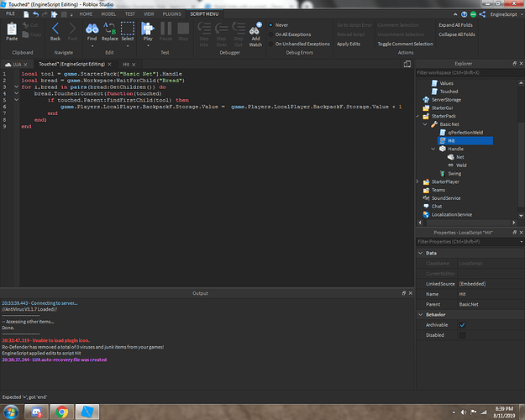The height and width of the screenshot is (420, 525).
Task: Select ServerStorage in Explorer
Action: click(446, 99)
